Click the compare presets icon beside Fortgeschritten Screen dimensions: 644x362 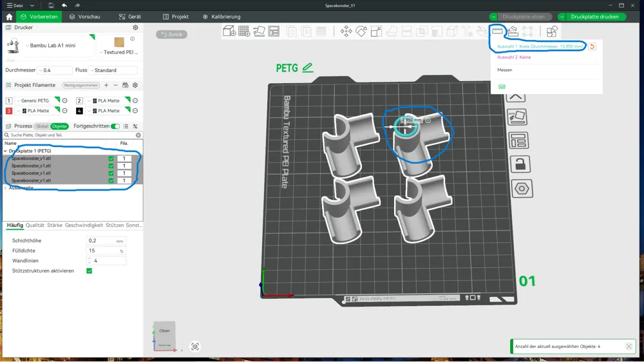135,126
